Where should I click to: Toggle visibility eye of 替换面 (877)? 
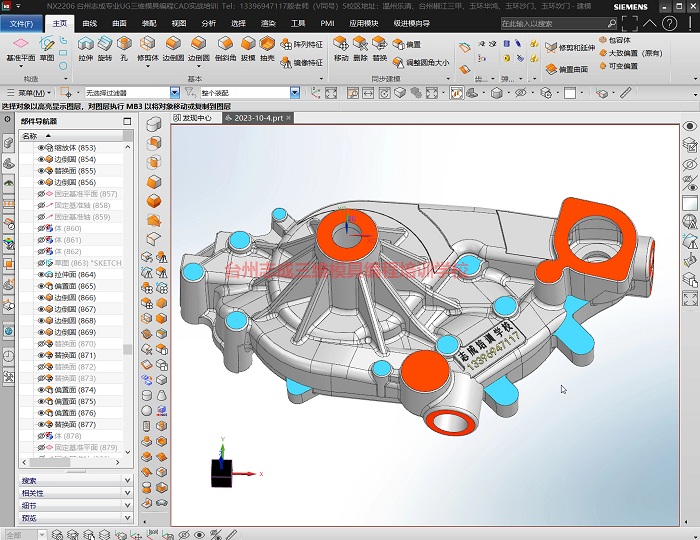coord(41,424)
